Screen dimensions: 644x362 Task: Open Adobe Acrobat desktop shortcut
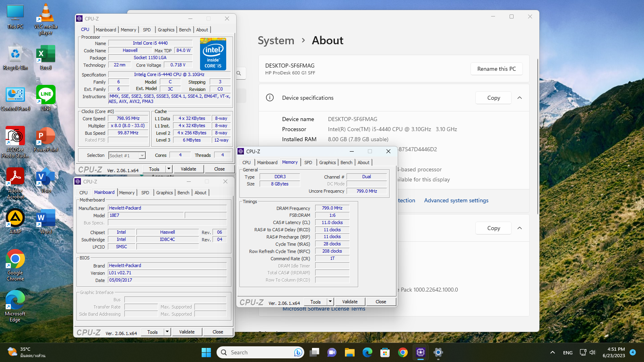[15, 183]
